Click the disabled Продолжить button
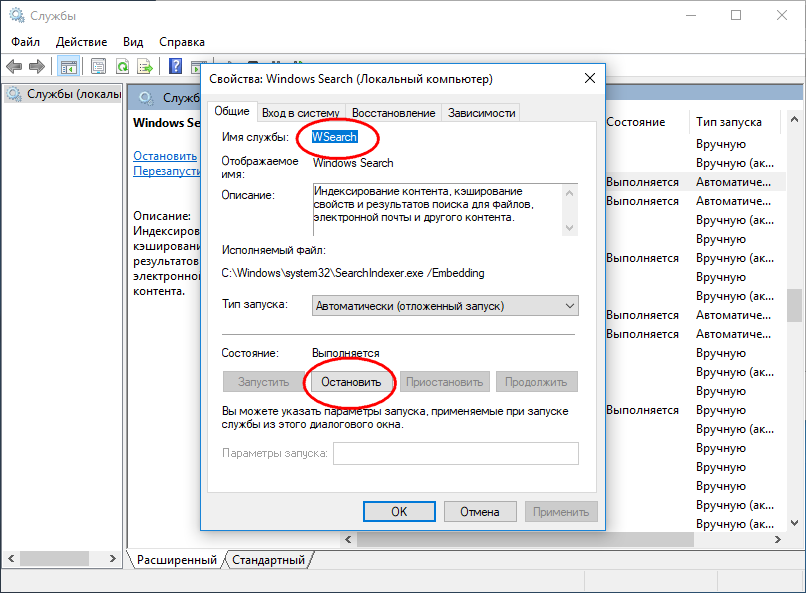This screenshot has height=593, width=806. [x=536, y=382]
